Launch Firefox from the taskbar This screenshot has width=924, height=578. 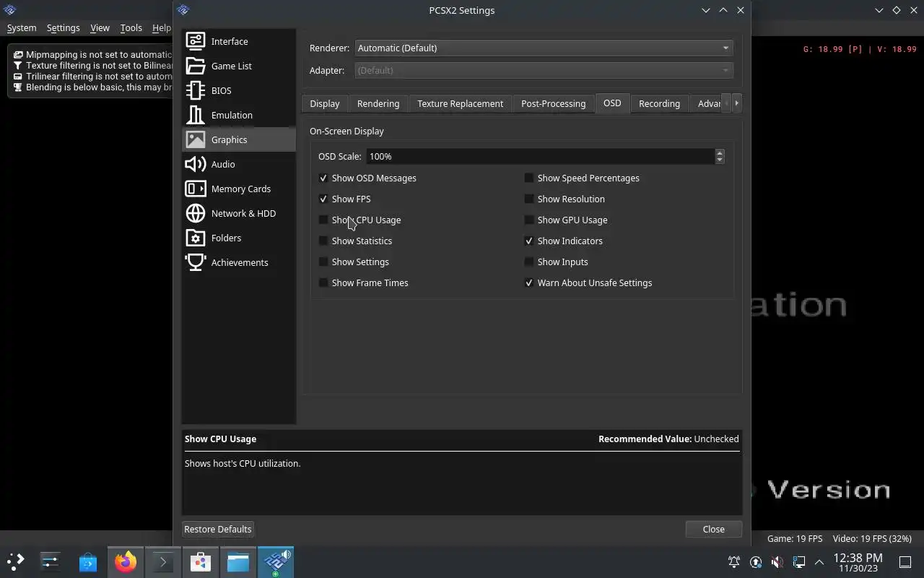pos(126,561)
